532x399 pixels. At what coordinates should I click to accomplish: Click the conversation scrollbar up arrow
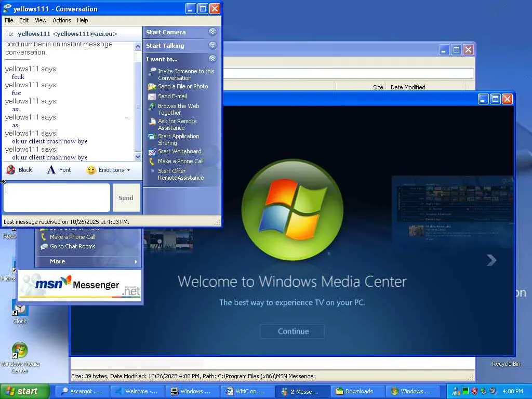138,46
